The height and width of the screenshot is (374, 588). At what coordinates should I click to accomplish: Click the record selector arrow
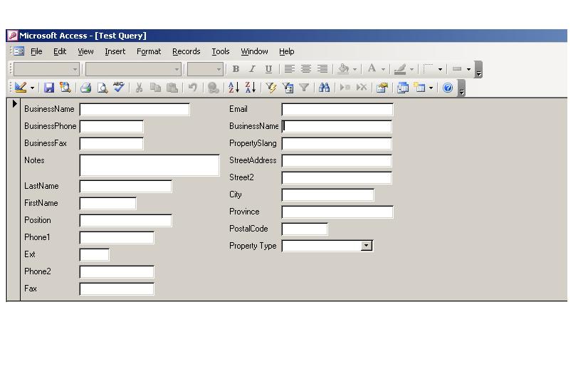pyautogui.click(x=14, y=104)
